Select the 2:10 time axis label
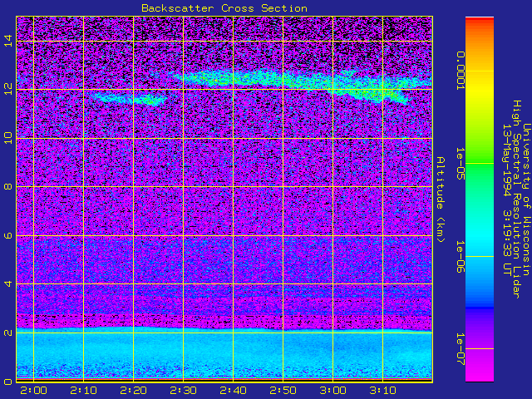532x399 pixels. 83,391
